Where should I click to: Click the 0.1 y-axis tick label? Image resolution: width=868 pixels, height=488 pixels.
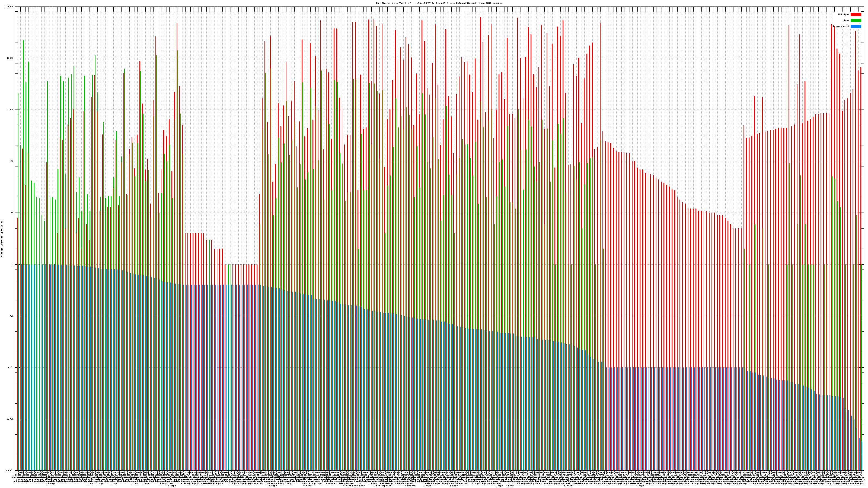point(12,316)
